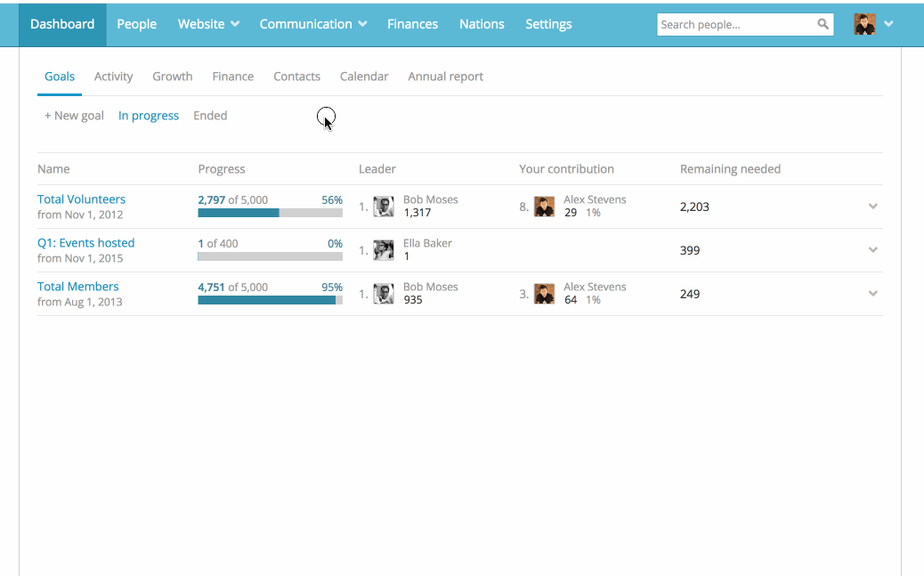Switch to the Growth tab

[x=173, y=77]
